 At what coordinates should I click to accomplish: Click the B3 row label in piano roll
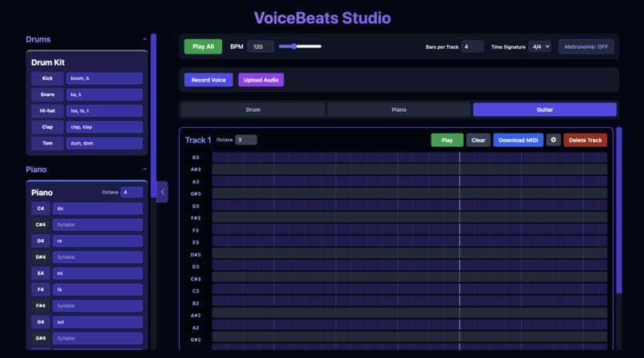point(196,157)
